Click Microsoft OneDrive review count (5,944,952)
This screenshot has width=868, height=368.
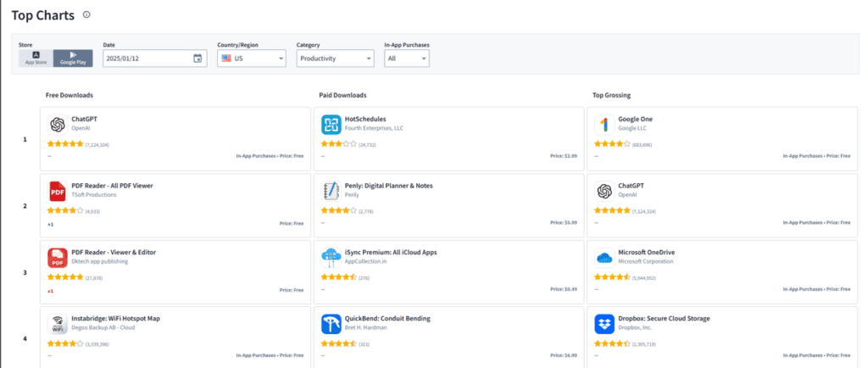pyautogui.click(x=644, y=277)
